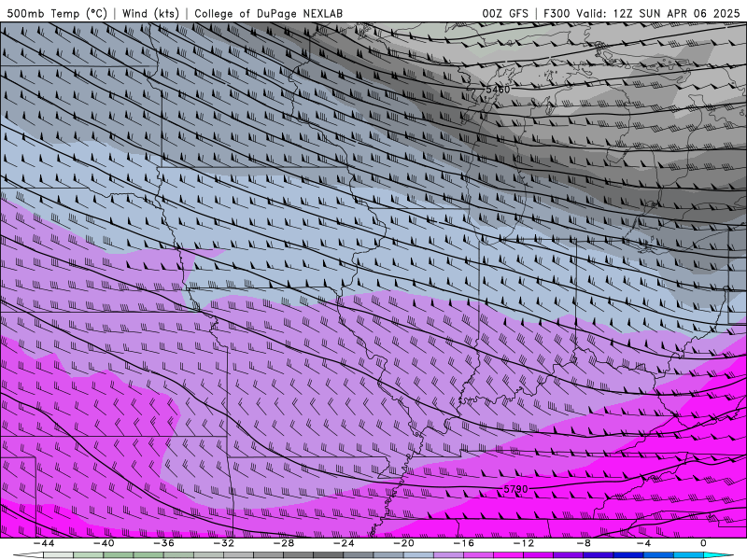Click the 0 colorbar tick label
This screenshot has height=560, width=747.
[703, 543]
